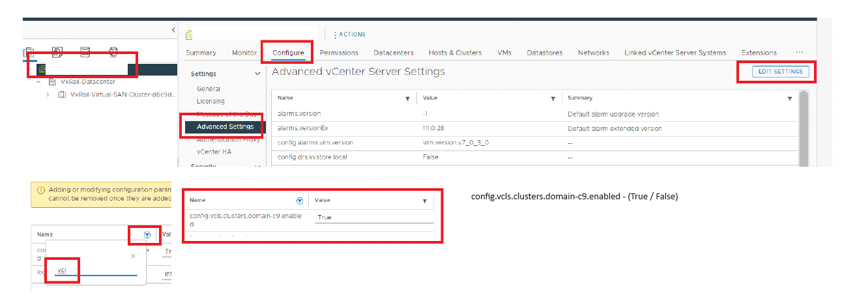The width and height of the screenshot is (868, 297).
Task: Switch to the Permissions tab
Action: click(339, 53)
